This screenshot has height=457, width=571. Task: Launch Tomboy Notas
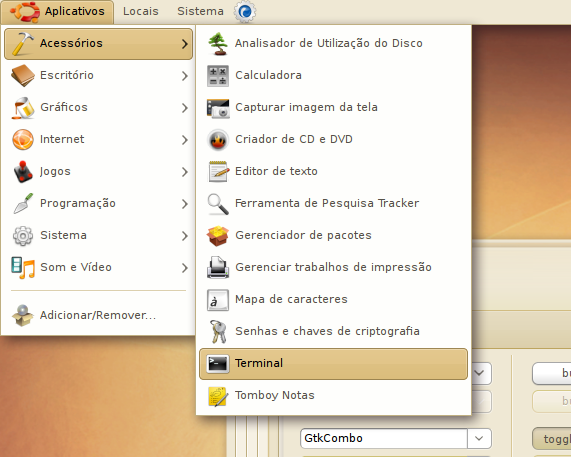point(333,396)
